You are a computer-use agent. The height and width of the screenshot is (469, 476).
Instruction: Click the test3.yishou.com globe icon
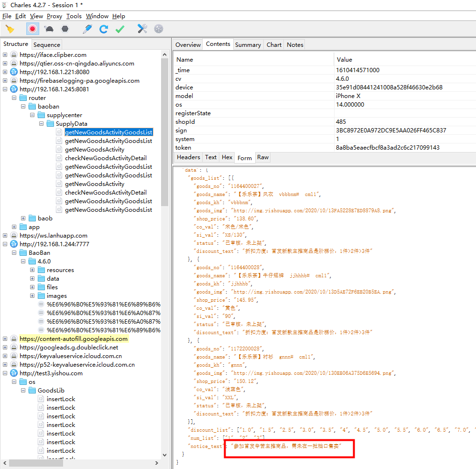pyautogui.click(x=14, y=373)
